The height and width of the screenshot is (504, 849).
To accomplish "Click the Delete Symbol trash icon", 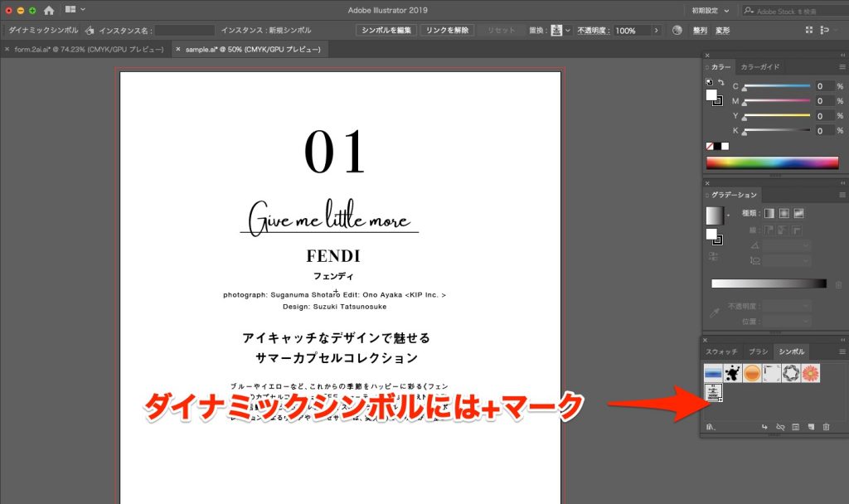I will coord(827,427).
